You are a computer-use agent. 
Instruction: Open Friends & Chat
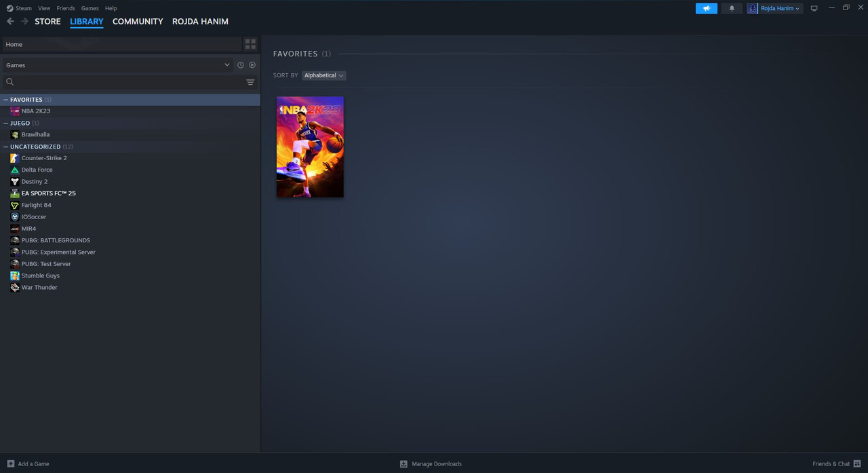(x=831, y=464)
